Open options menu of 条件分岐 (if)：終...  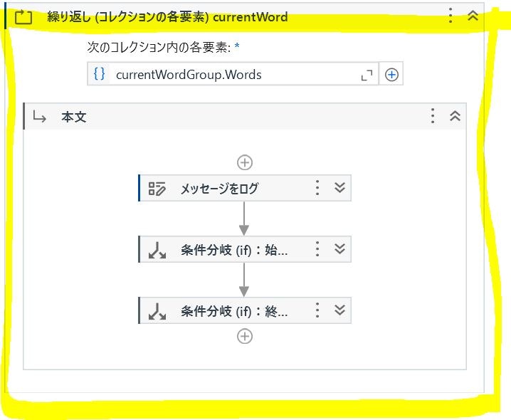coord(317,310)
